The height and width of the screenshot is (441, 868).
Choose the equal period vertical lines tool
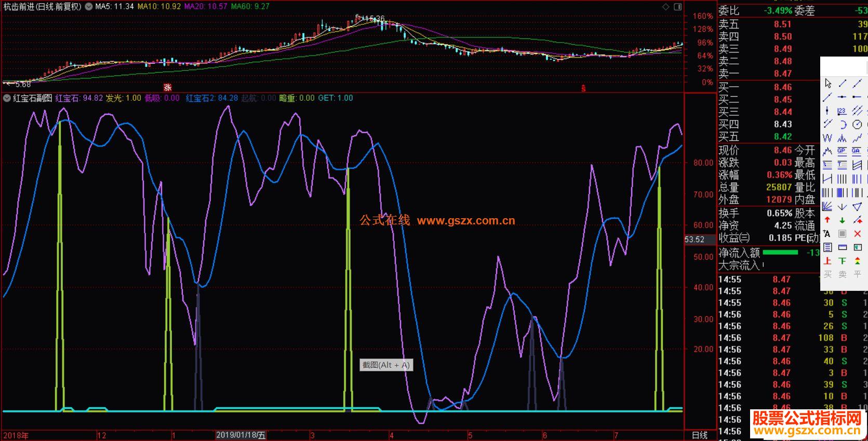(842, 178)
